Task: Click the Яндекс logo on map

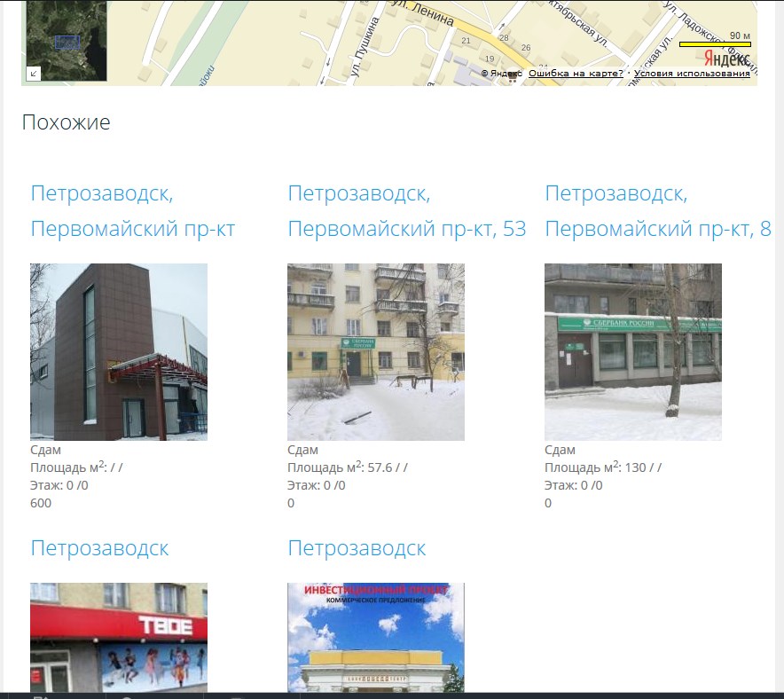Action: click(x=727, y=59)
